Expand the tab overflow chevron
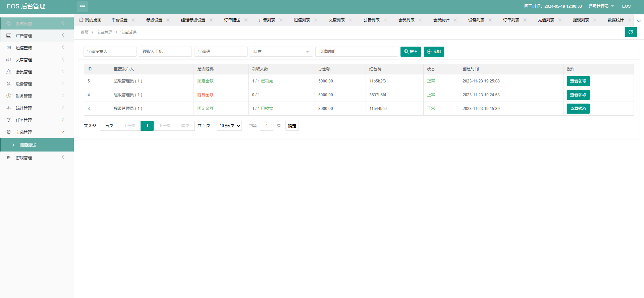 click(x=639, y=20)
